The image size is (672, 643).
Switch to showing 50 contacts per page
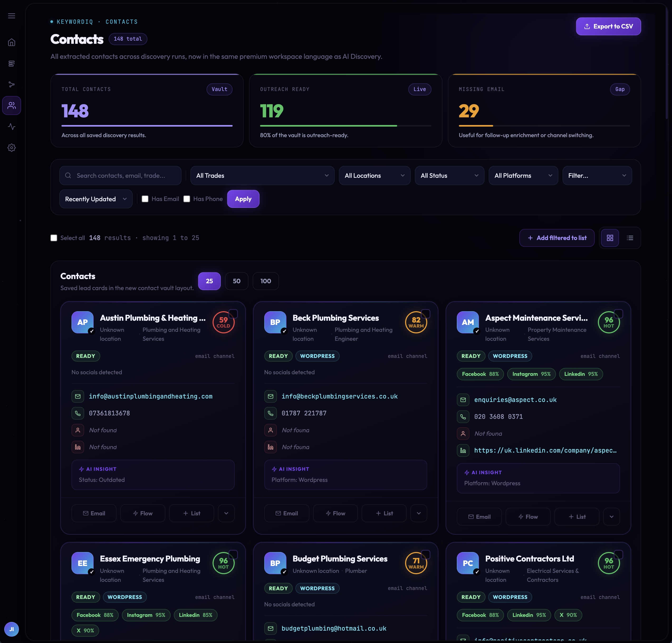coord(237,281)
